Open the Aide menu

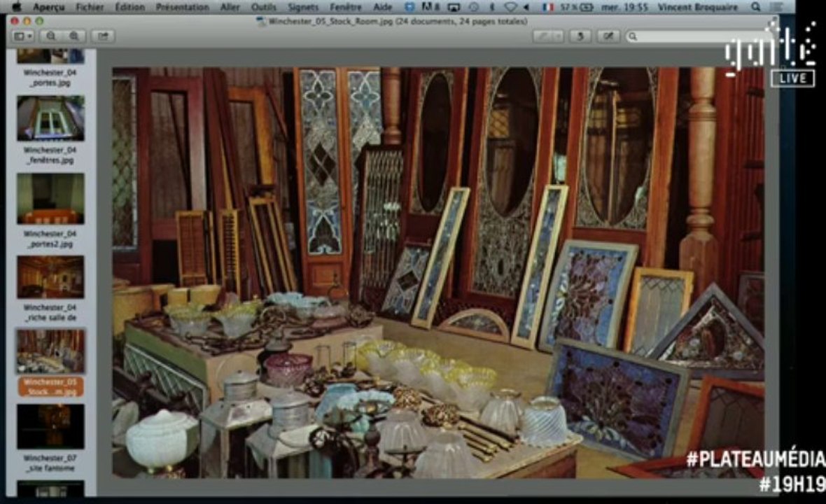382,8
